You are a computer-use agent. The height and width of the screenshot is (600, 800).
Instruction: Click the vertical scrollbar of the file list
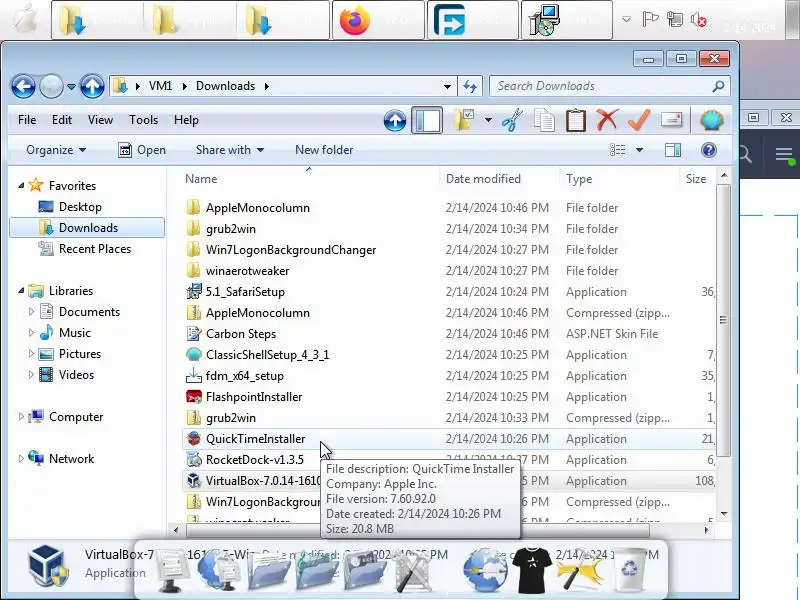(723, 320)
